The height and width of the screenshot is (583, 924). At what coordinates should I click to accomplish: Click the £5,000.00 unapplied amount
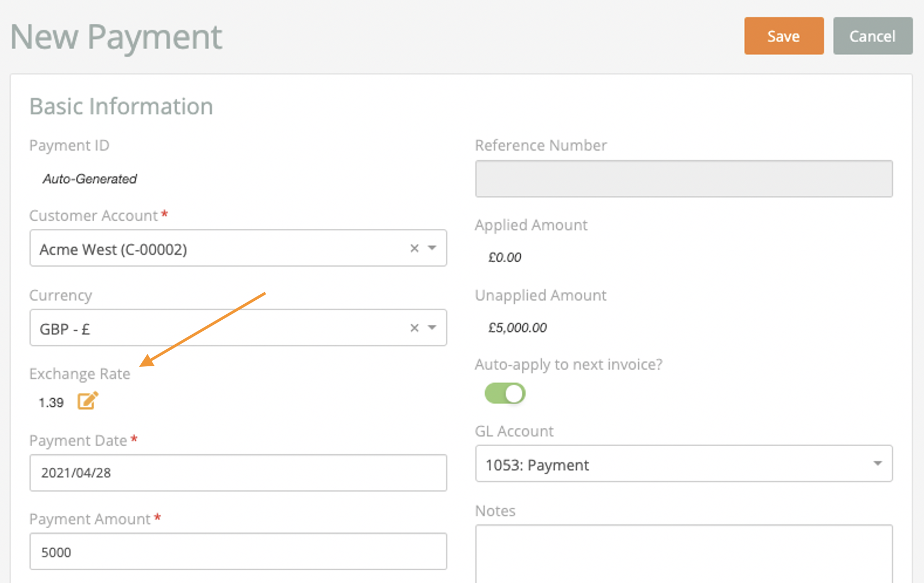pyautogui.click(x=517, y=328)
